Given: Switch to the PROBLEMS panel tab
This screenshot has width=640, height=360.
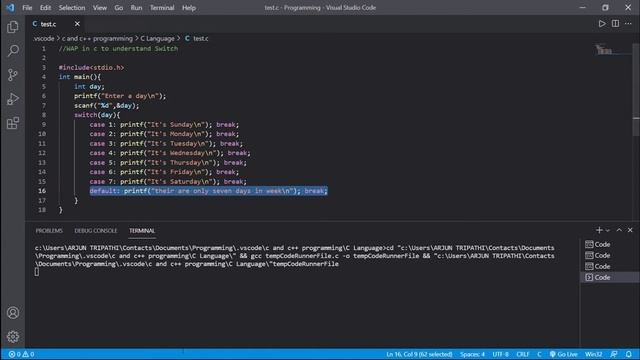Looking at the screenshot, I should click(x=49, y=231).
